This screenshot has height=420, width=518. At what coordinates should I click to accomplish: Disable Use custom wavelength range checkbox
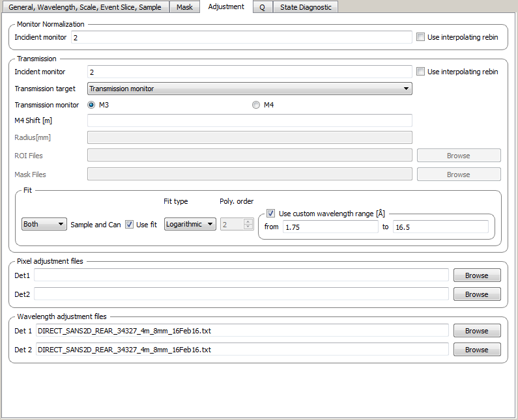(271, 214)
